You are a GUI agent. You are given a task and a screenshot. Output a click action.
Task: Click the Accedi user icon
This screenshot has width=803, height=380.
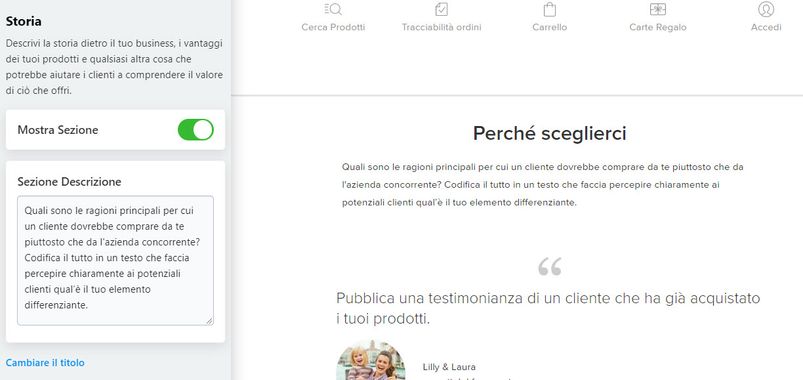click(x=766, y=9)
